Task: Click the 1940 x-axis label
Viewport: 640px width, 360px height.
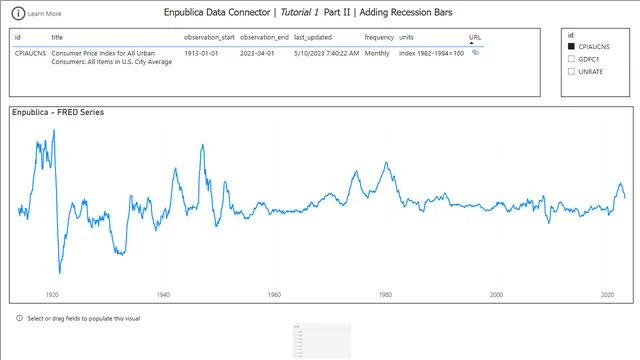Action: 163,295
